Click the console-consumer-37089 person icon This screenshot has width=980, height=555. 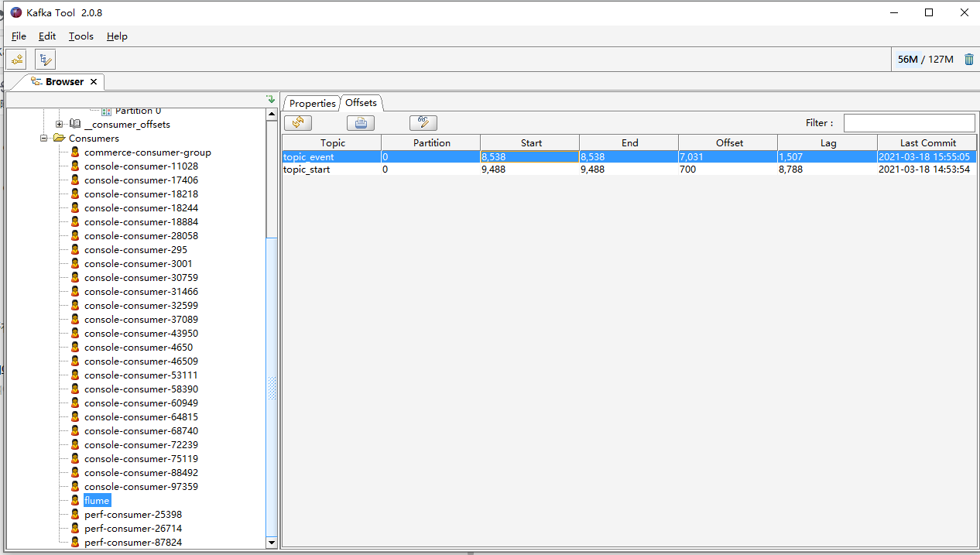click(x=75, y=320)
